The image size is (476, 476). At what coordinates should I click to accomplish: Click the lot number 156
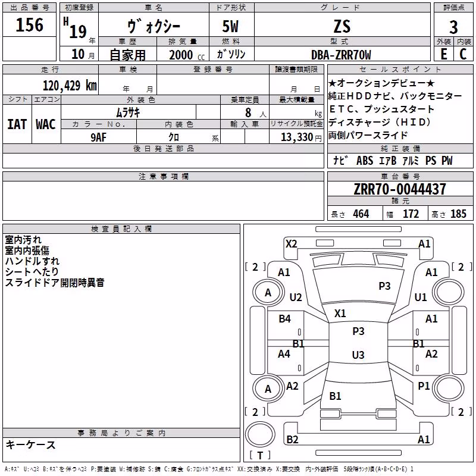[x=29, y=25]
